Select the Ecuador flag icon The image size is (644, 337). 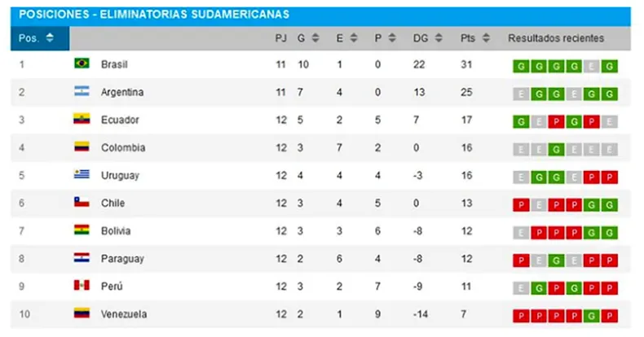pyautogui.click(x=82, y=119)
